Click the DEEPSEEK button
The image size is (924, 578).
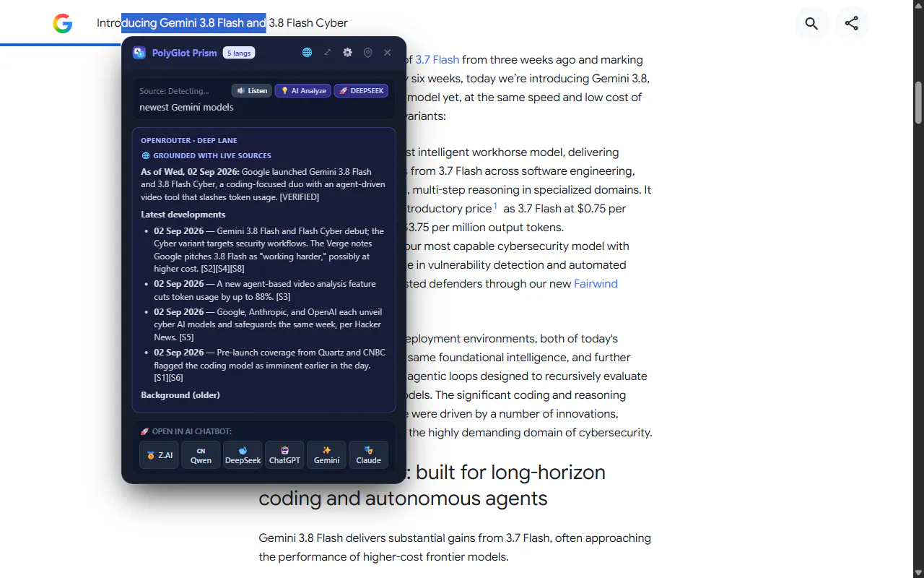[361, 91]
